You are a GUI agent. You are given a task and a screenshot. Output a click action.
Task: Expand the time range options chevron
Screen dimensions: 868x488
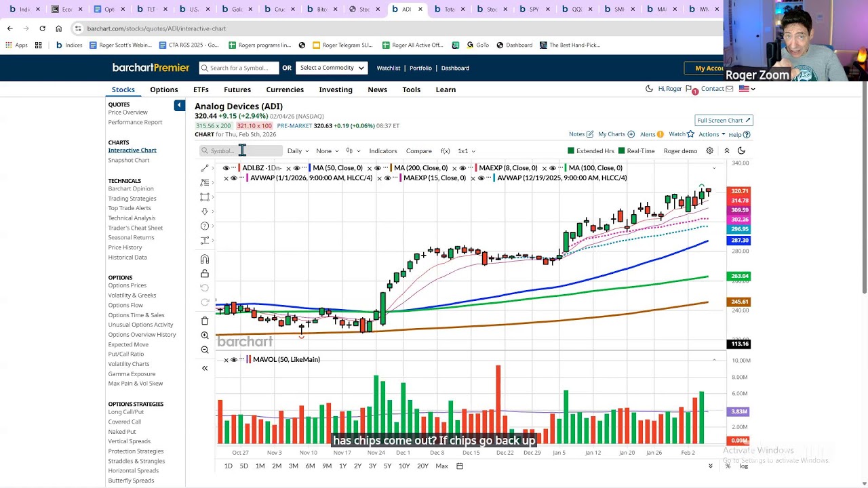(711, 466)
